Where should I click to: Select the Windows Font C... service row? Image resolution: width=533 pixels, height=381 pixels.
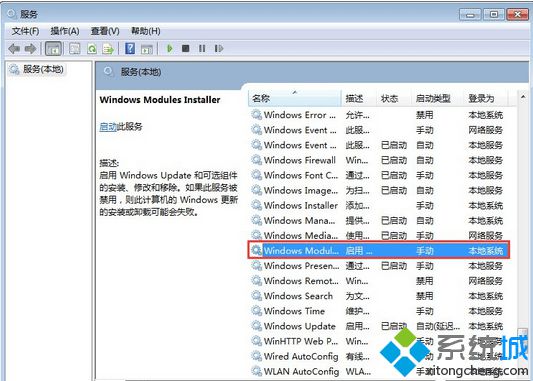click(x=379, y=175)
